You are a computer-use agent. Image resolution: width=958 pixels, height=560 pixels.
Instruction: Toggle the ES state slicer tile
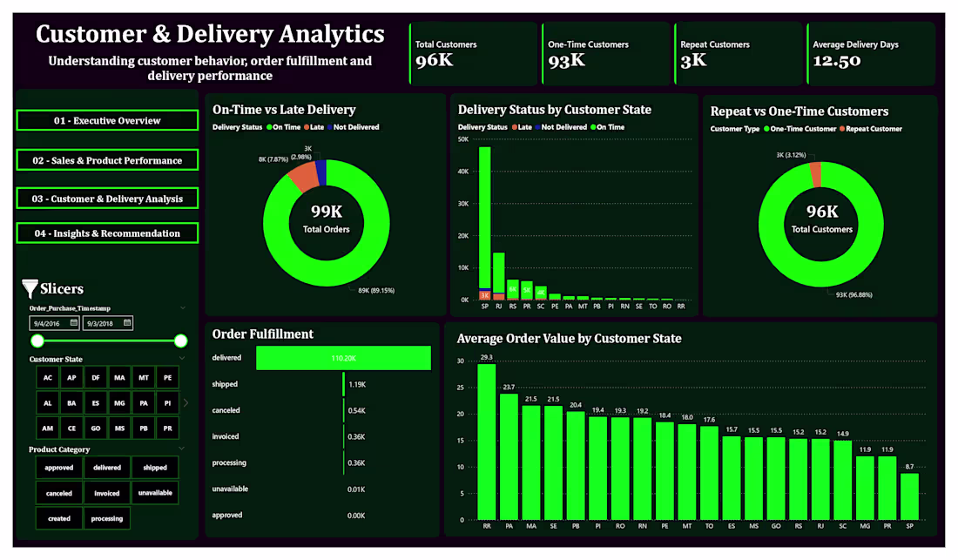[95, 403]
